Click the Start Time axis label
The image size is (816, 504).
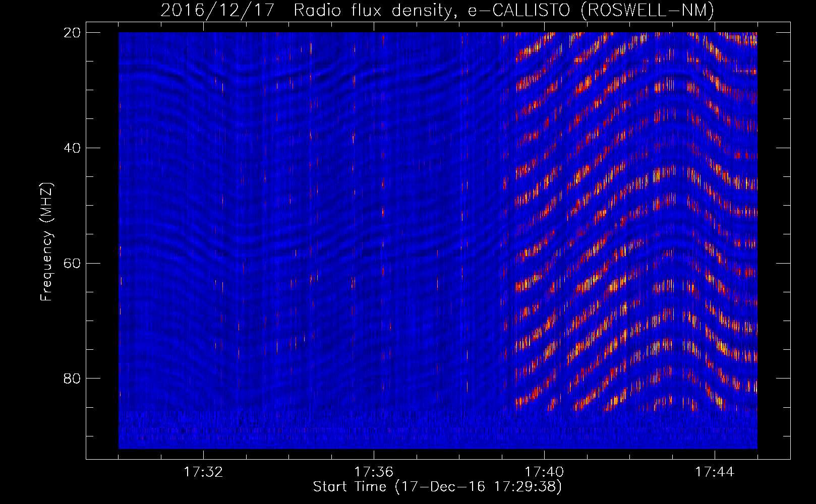437,487
